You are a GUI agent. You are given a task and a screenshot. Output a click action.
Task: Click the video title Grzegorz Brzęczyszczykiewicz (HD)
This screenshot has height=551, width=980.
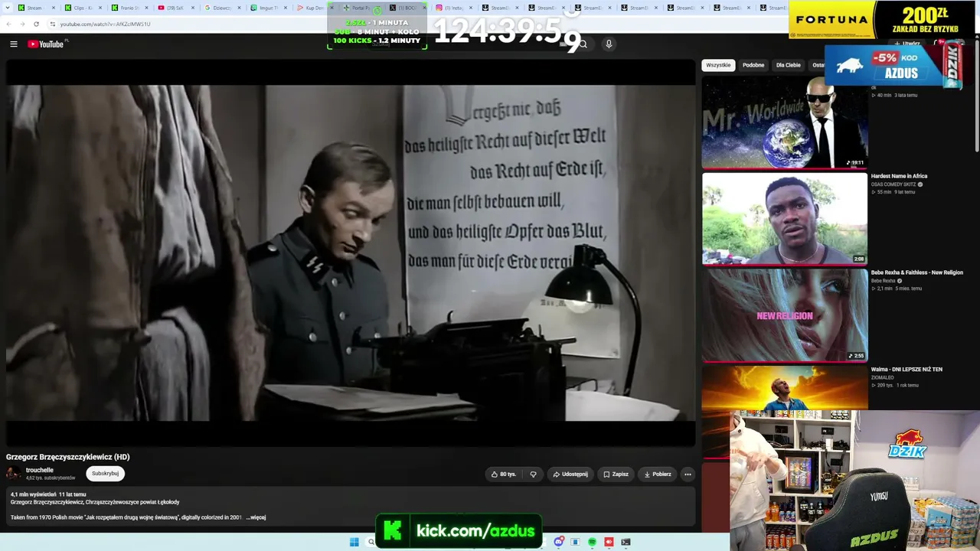pyautogui.click(x=68, y=457)
